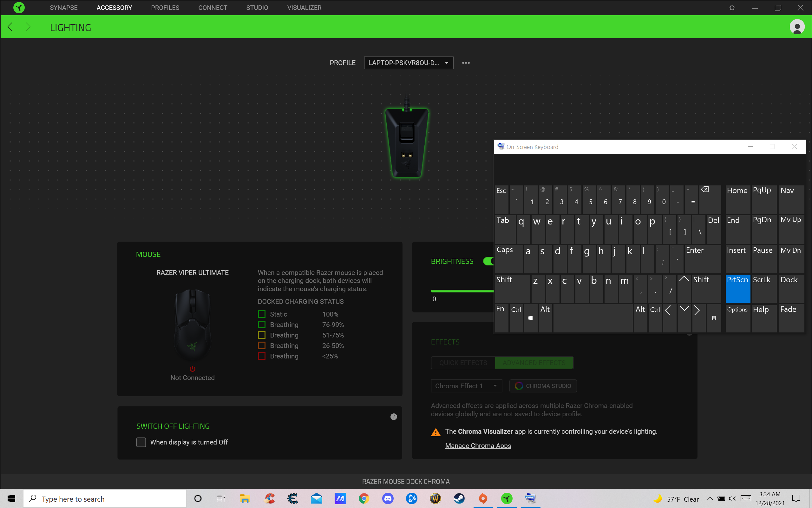
Task: Go forward with the right arrow
Action: pos(28,27)
